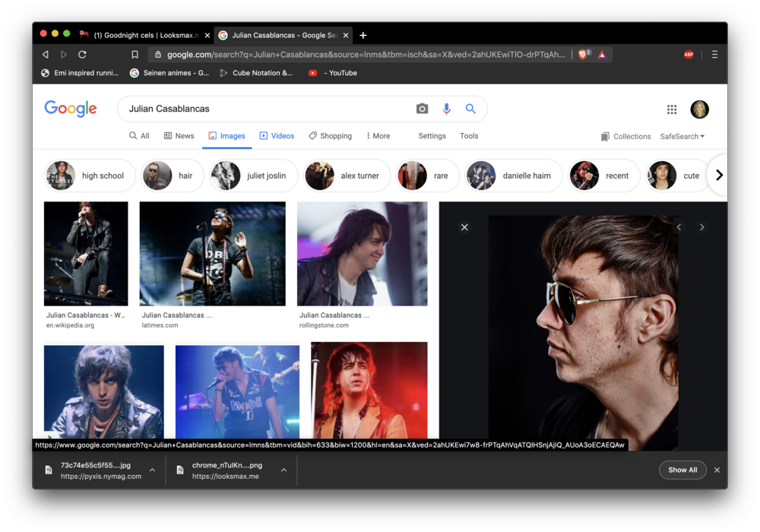Open the Seinen animes bookmark

pos(169,73)
